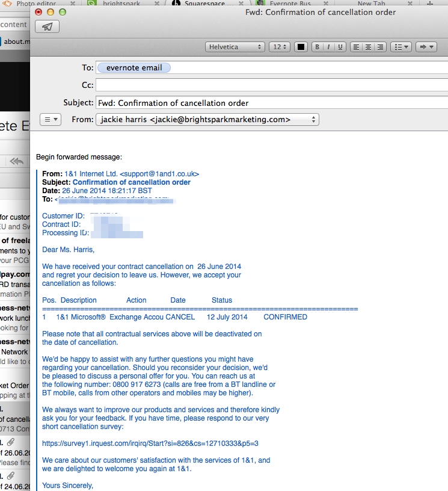Select the evernote email recipient token
Image resolution: width=448 pixels, height=491 pixels.
click(x=134, y=67)
